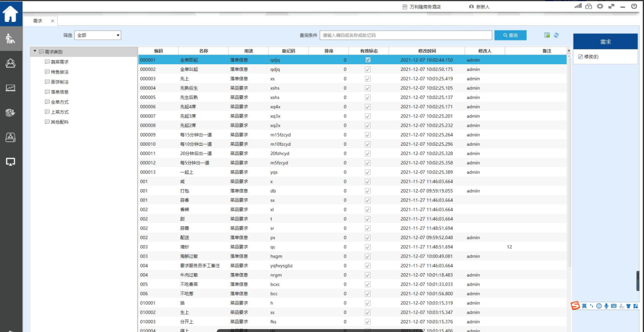
Task: Click the 修改(E) edit button
Action: 588,57
